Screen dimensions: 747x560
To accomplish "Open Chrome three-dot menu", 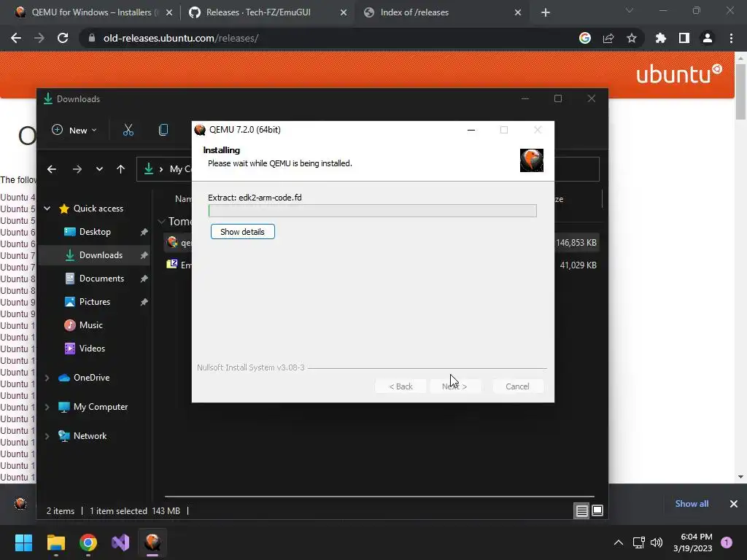I will pyautogui.click(x=731, y=38).
